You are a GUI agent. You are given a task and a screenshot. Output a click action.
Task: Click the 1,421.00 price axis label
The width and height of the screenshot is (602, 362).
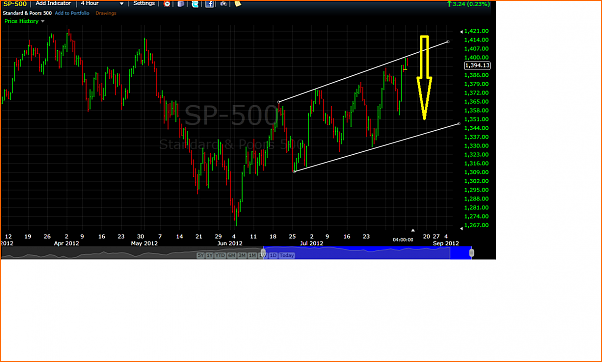(x=476, y=31)
